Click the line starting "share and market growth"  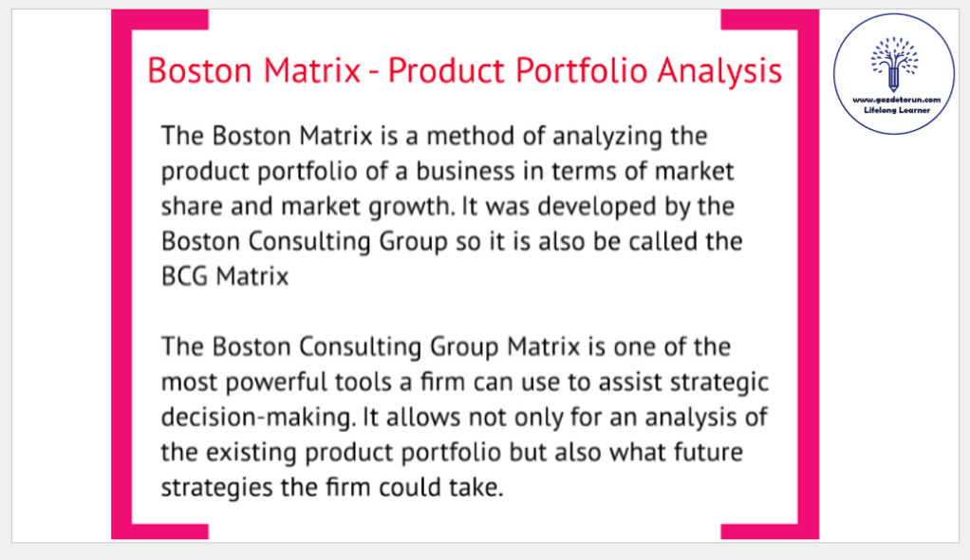(448, 206)
